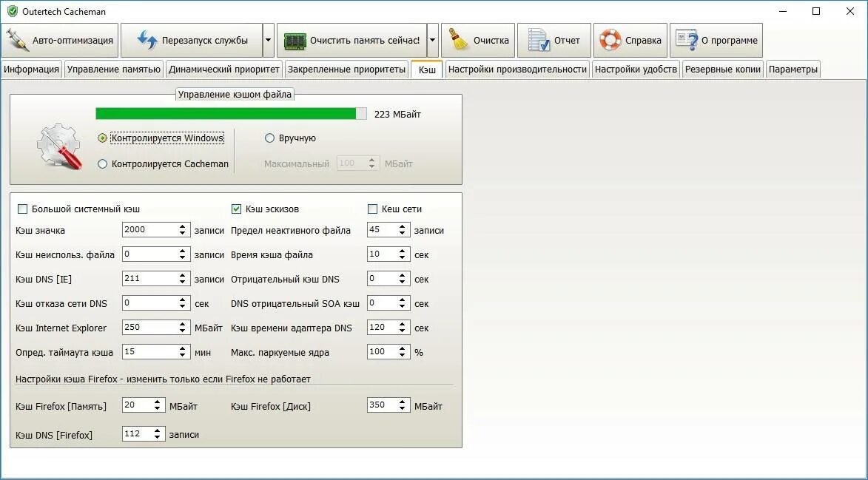Click the 223 МБайт cache size text
Image resolution: width=868 pixels, height=480 pixels.
click(397, 115)
